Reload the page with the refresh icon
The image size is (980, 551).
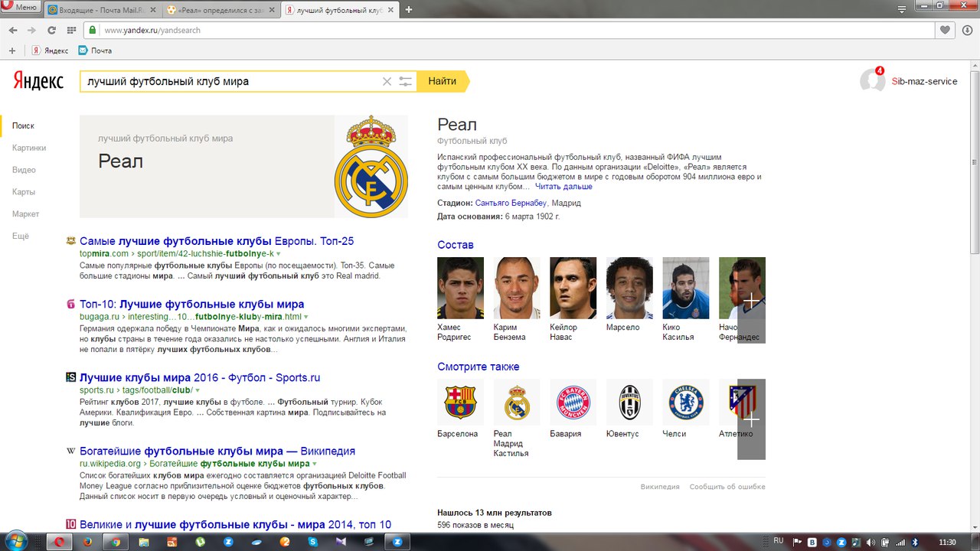51,30
